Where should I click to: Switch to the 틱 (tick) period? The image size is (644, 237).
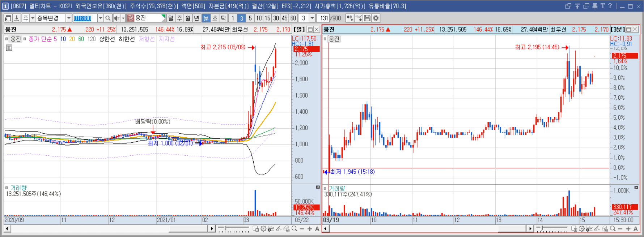coord(223,18)
